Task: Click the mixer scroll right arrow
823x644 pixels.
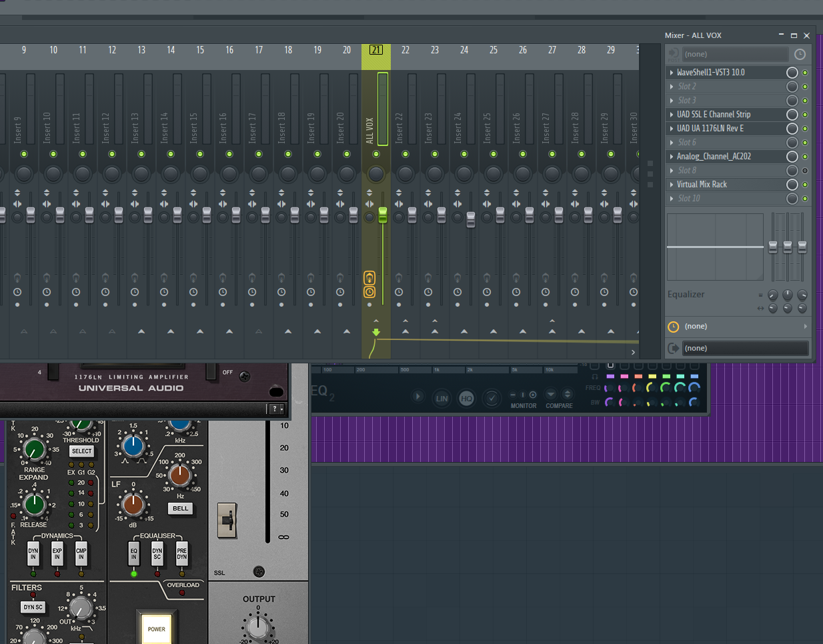Action: tap(634, 352)
